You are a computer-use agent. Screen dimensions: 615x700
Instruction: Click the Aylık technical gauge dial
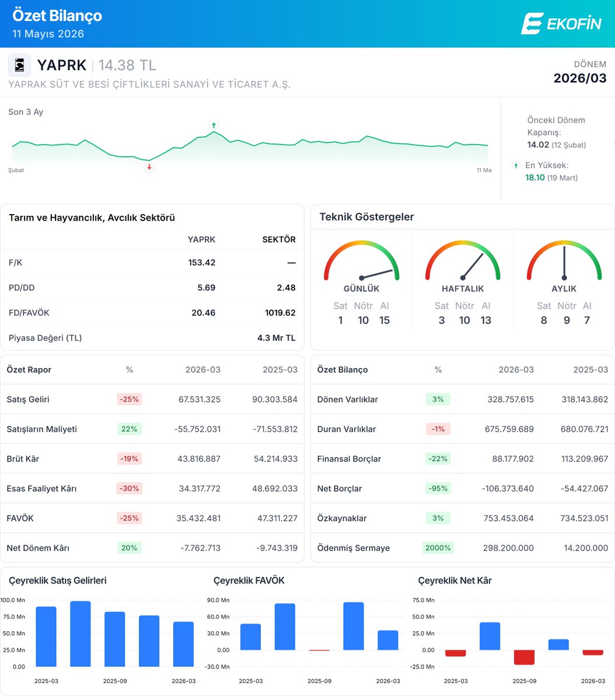pos(564,261)
